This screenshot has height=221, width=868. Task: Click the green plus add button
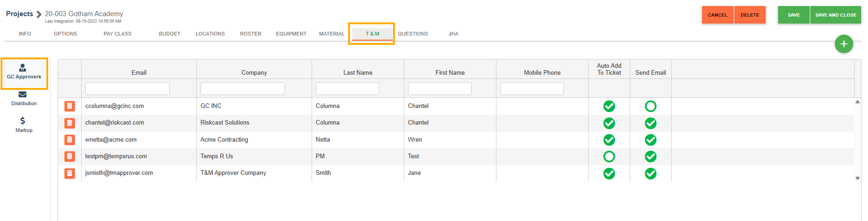tap(844, 44)
